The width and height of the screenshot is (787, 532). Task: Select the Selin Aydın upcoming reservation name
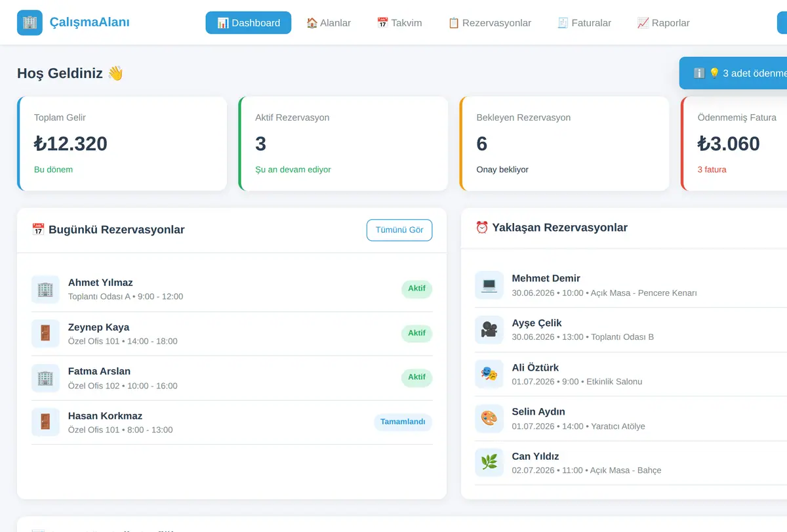point(538,412)
